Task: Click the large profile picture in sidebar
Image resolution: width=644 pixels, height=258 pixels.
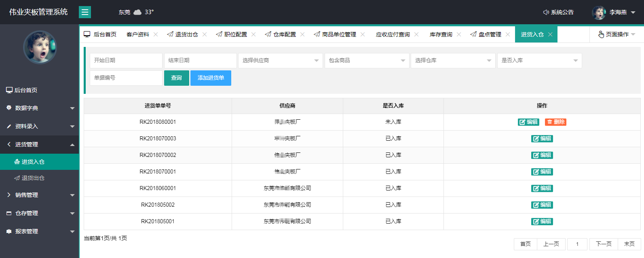Action: 40,47
